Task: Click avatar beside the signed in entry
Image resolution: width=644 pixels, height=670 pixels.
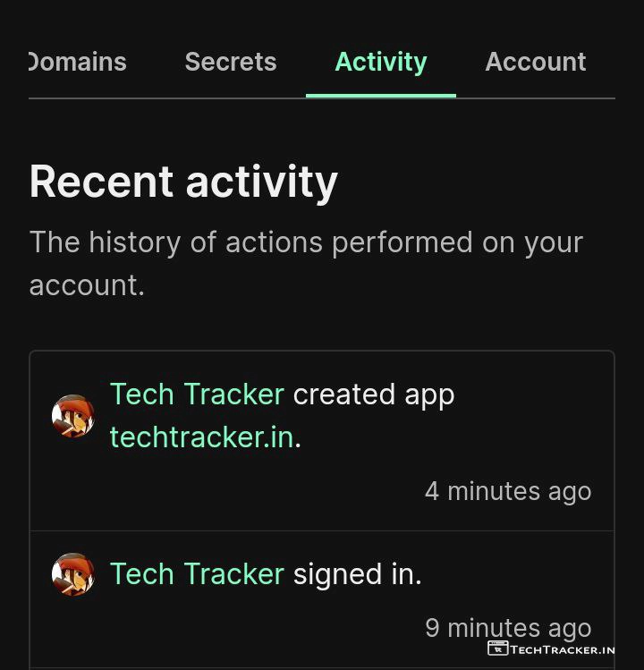Action: [73, 574]
